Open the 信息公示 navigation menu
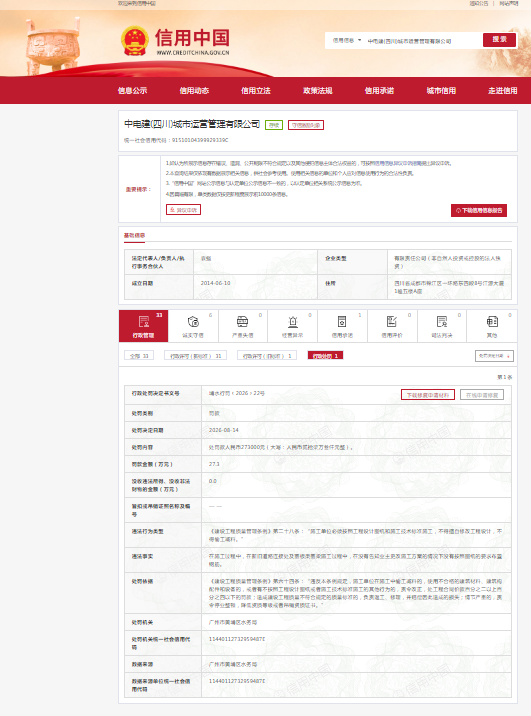 coord(132,90)
